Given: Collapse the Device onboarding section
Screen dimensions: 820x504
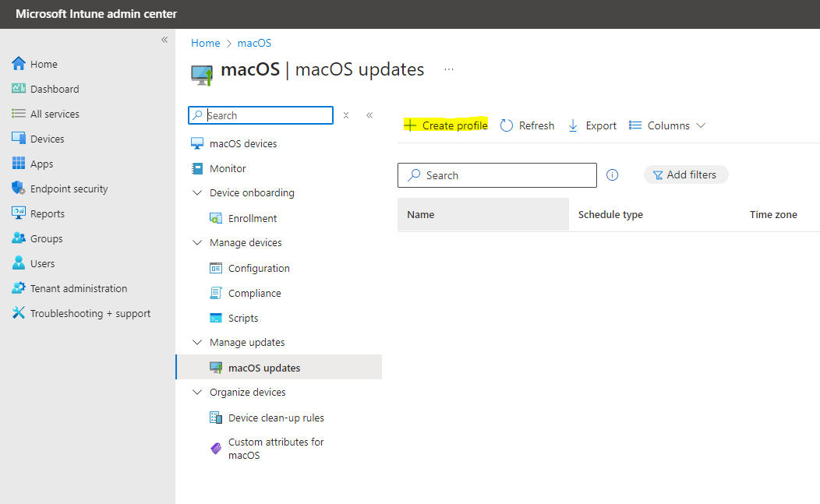Looking at the screenshot, I should (x=197, y=193).
